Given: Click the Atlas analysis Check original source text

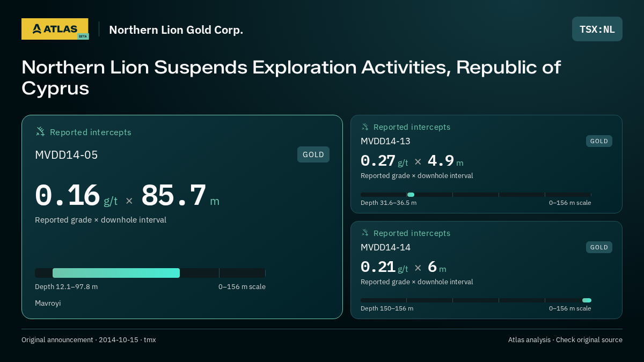Looking at the screenshot, I should [565, 340].
